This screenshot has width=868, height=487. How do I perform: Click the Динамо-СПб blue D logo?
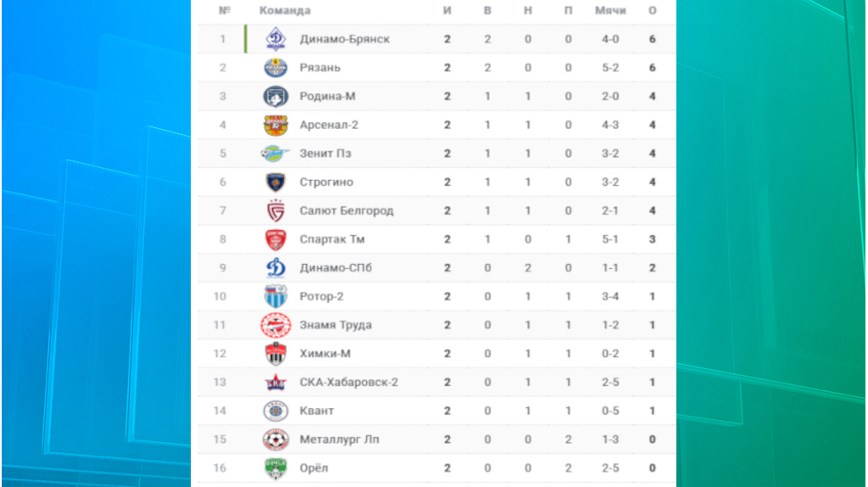click(275, 268)
